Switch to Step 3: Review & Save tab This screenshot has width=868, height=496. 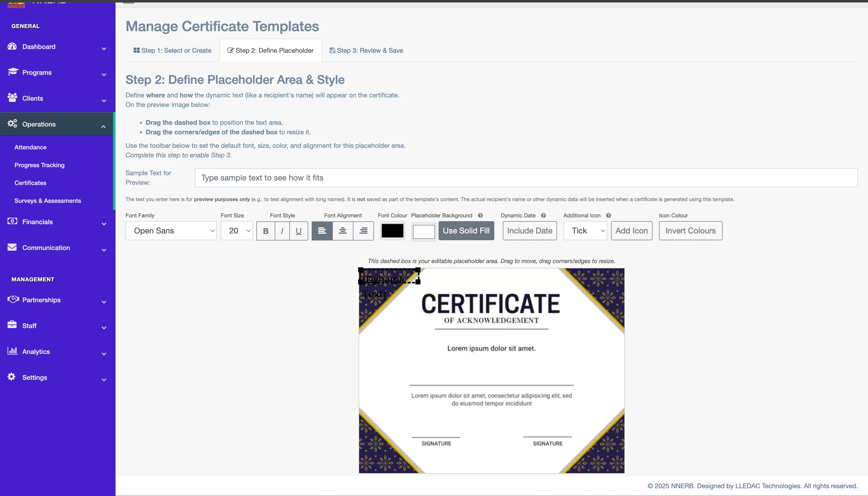(366, 50)
